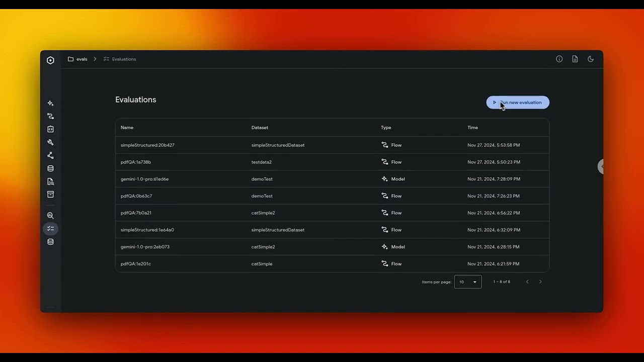The width and height of the screenshot is (644, 362).
Task: Open the Flows section from sidebar
Action: [x=50, y=116]
